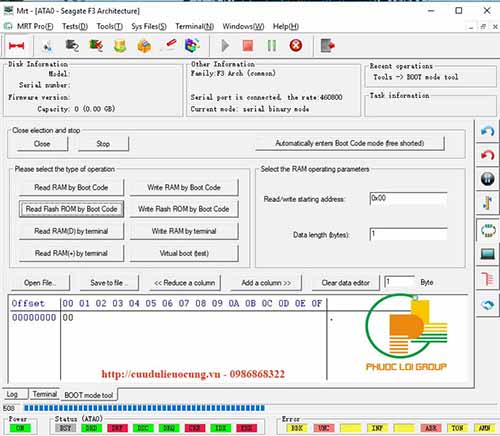This screenshot has width=500, height=436.
Task: Click the << Reduce a column button
Action: [184, 283]
